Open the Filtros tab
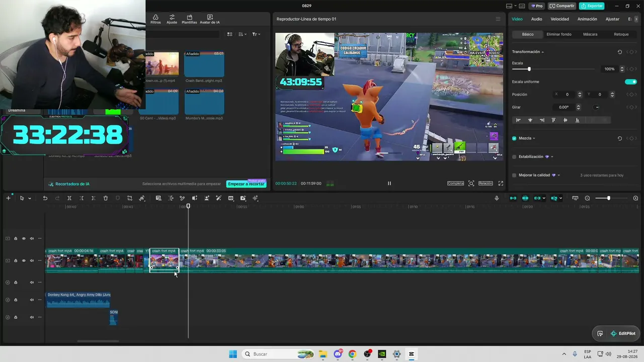 pyautogui.click(x=155, y=19)
